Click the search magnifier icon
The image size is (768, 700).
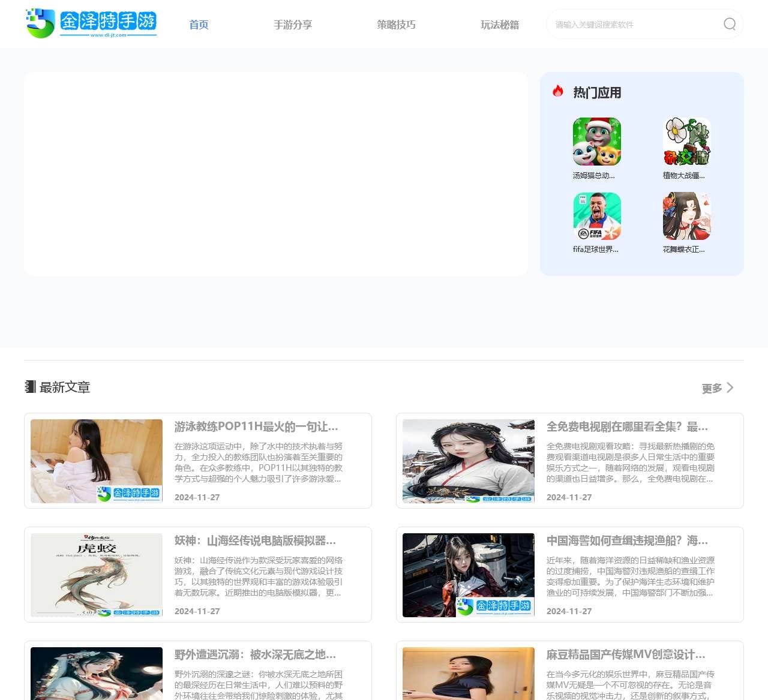pos(730,24)
